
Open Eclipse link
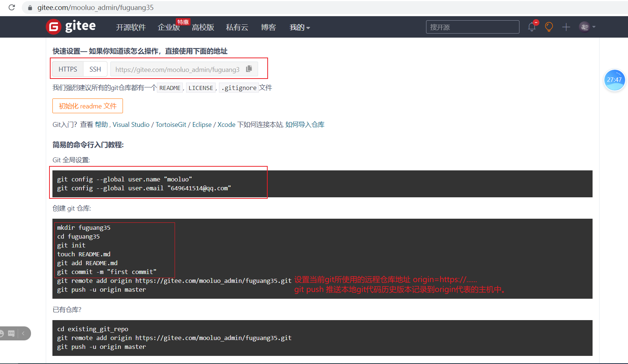tap(202, 125)
